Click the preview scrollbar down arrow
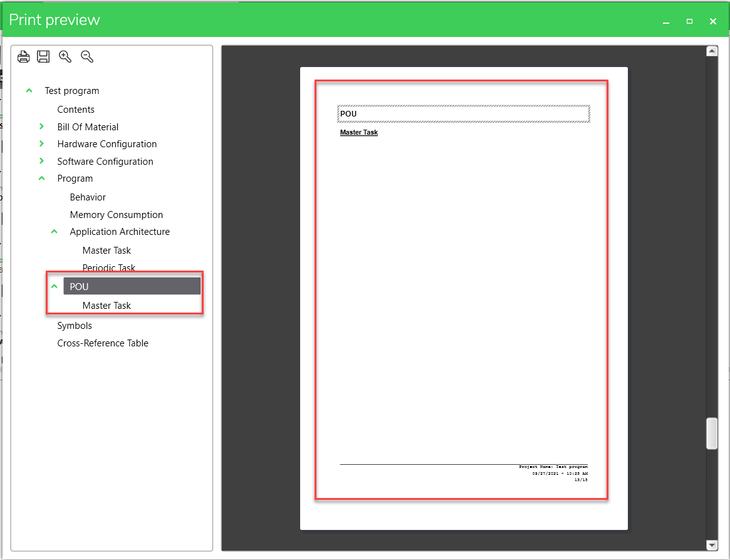This screenshot has height=560, width=730. 711,544
